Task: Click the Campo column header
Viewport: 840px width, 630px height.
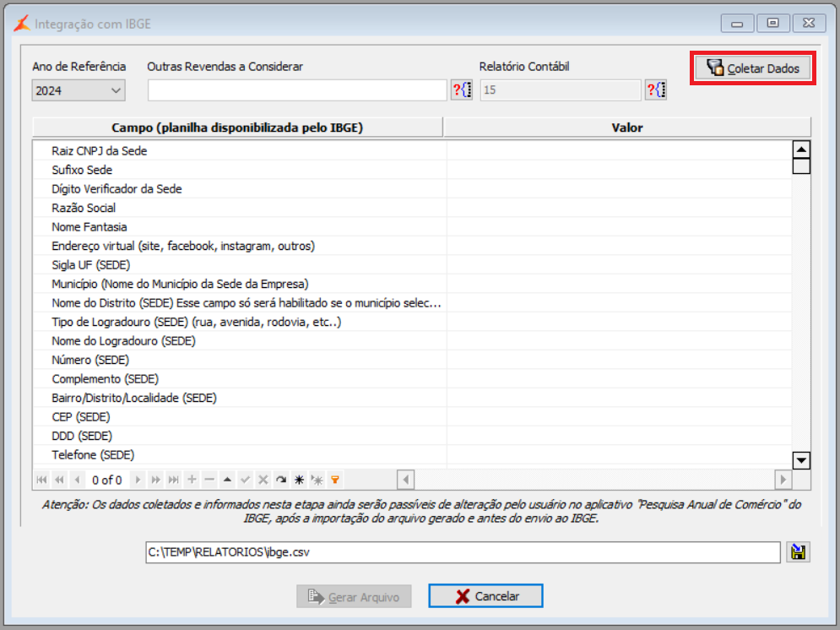Action: pyautogui.click(x=237, y=128)
